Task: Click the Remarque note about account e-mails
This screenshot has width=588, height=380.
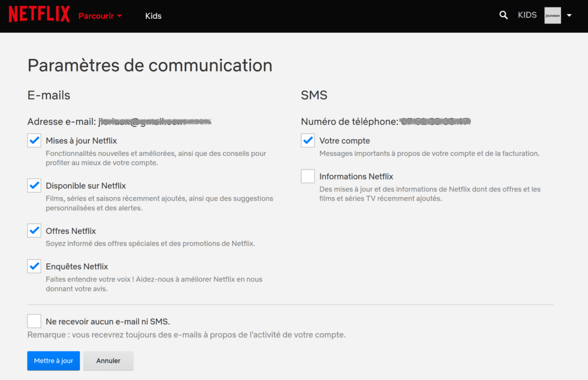Action: [x=187, y=335]
